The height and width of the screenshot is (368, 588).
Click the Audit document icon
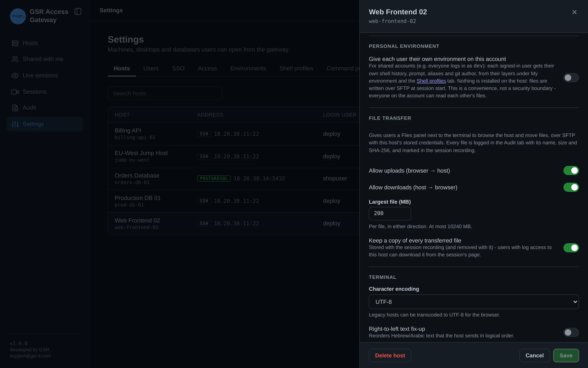(x=15, y=108)
